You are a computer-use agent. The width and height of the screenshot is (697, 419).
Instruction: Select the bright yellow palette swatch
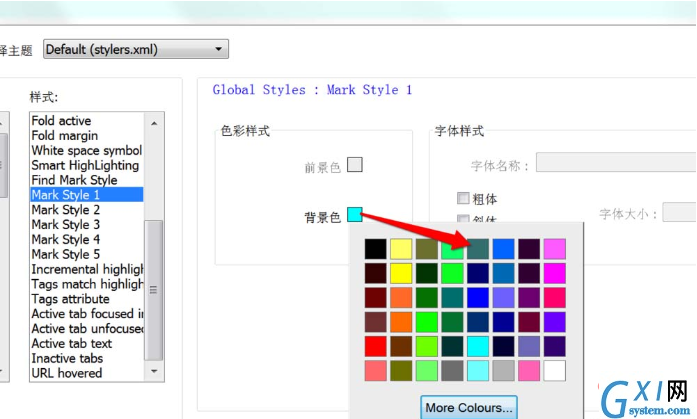click(401, 273)
